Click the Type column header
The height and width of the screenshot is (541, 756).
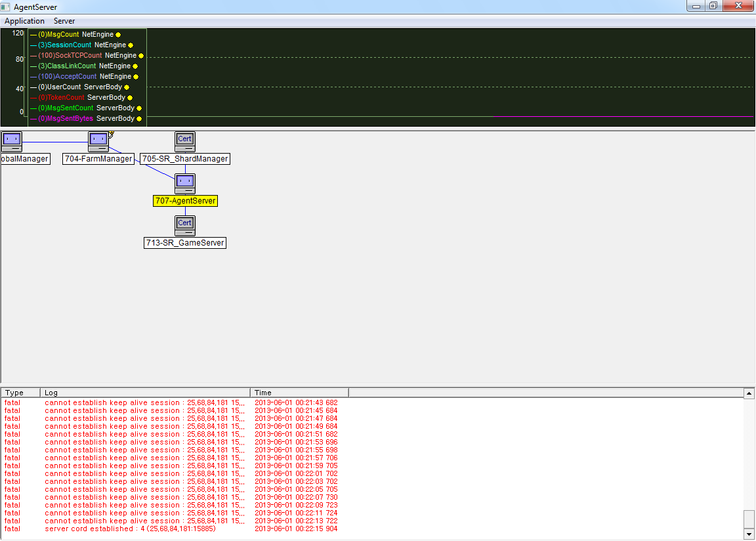tap(20, 393)
